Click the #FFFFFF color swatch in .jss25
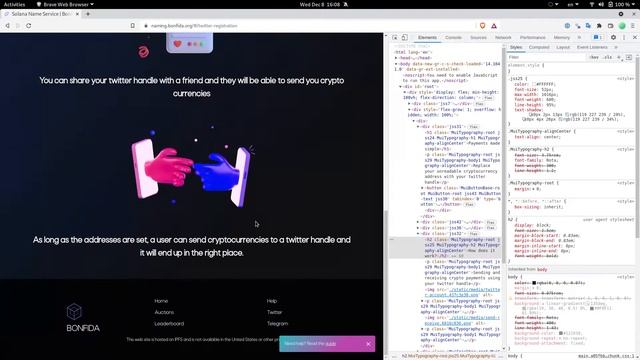640x360 pixels. coord(534,84)
